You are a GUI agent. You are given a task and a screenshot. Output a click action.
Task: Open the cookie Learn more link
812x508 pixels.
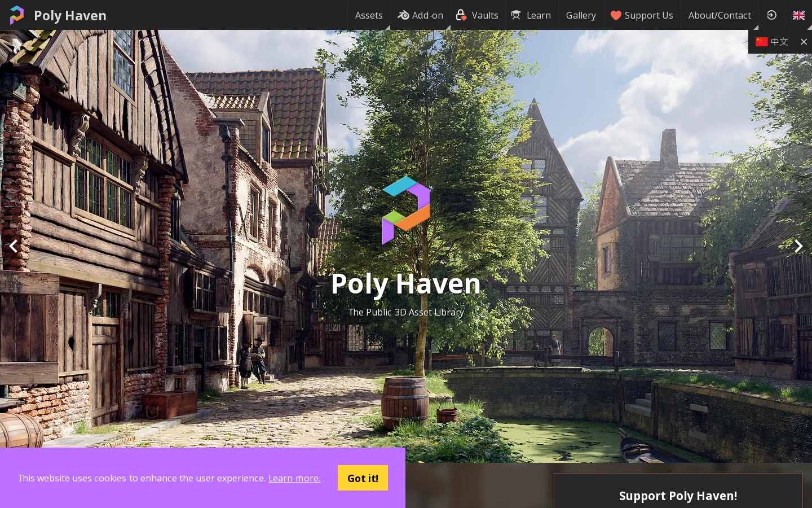tap(294, 478)
